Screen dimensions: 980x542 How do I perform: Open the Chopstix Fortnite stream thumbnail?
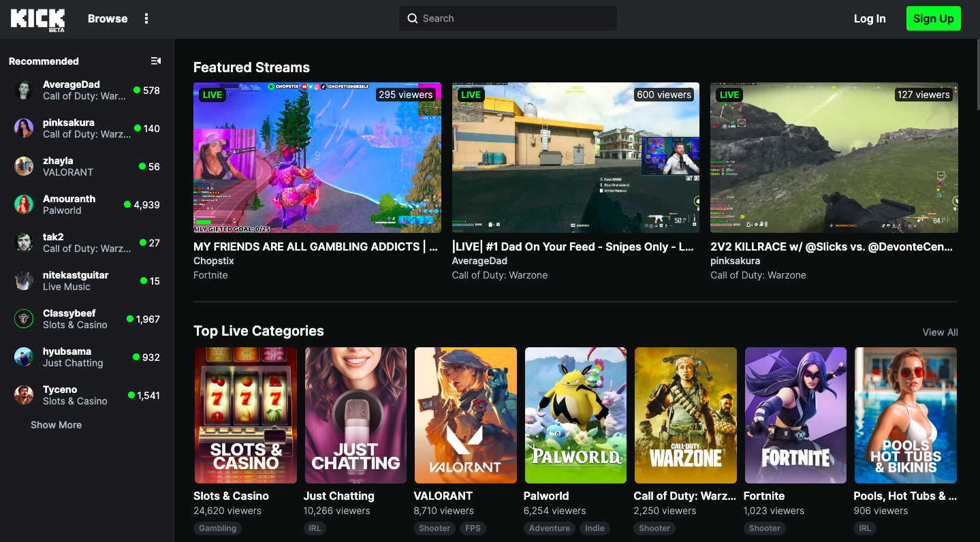317,157
